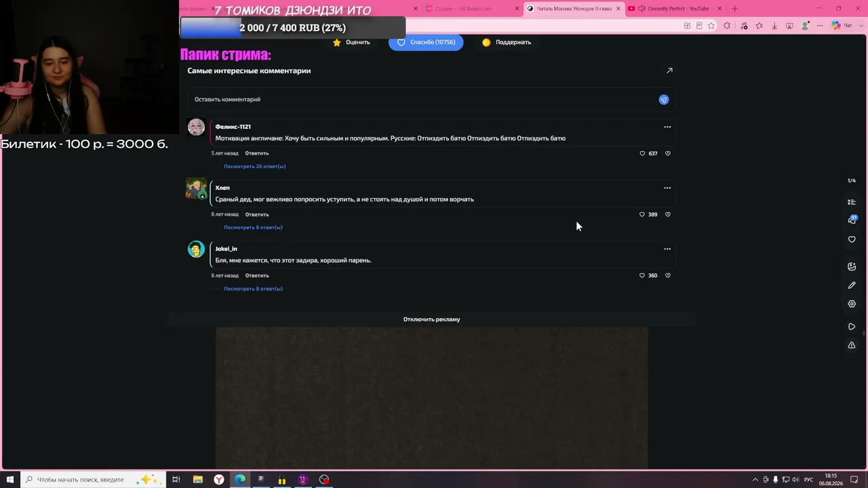Close the Студия — VK Видео Live tab

517,9
